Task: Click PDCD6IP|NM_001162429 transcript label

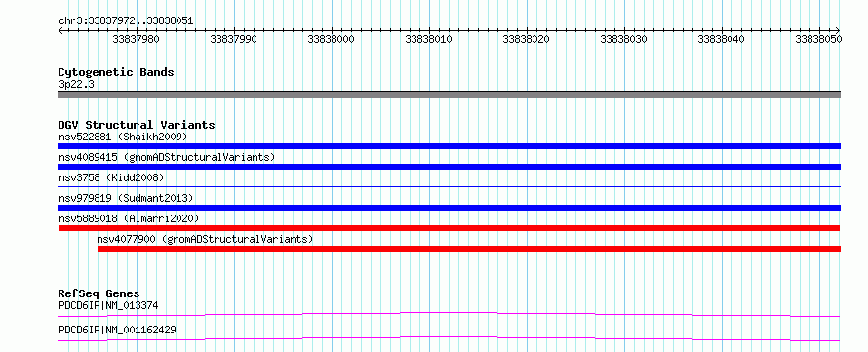Action: 117,331
